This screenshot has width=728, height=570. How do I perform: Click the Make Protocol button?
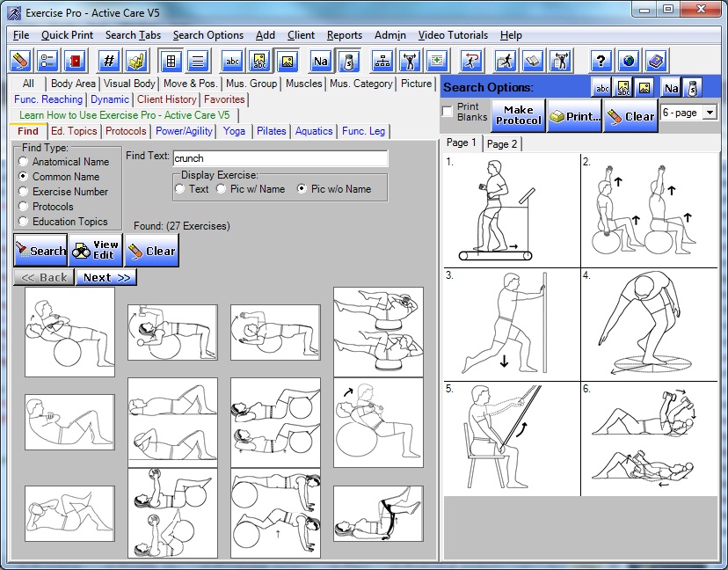pos(518,115)
